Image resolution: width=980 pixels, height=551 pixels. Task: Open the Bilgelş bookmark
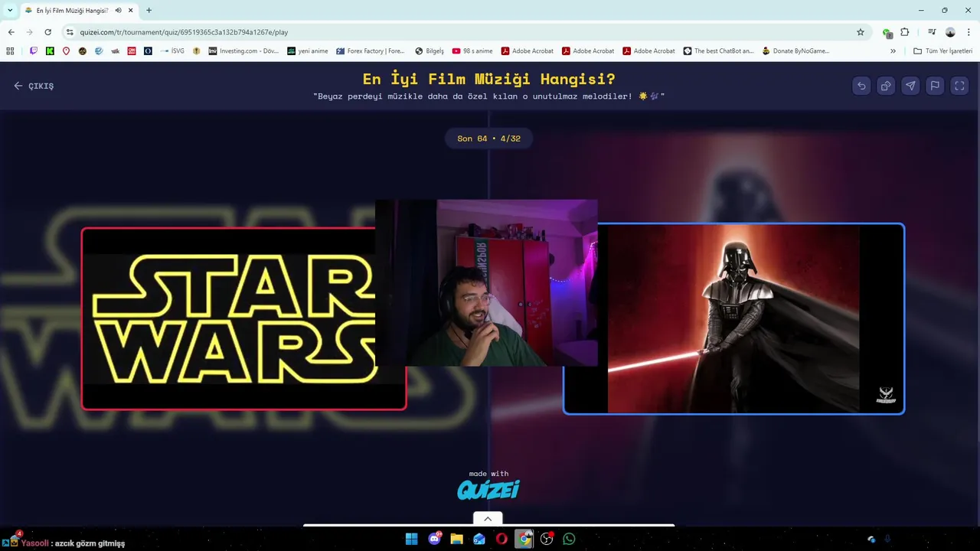coord(430,51)
